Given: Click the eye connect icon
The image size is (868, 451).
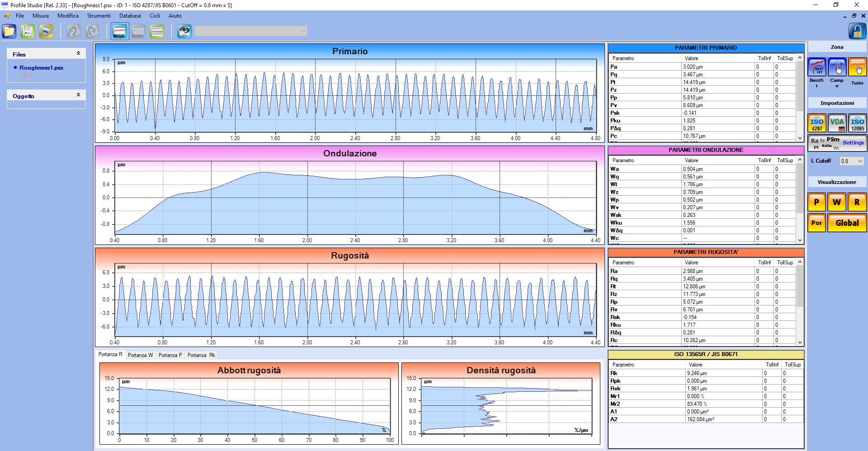Looking at the screenshot, I should click(184, 31).
